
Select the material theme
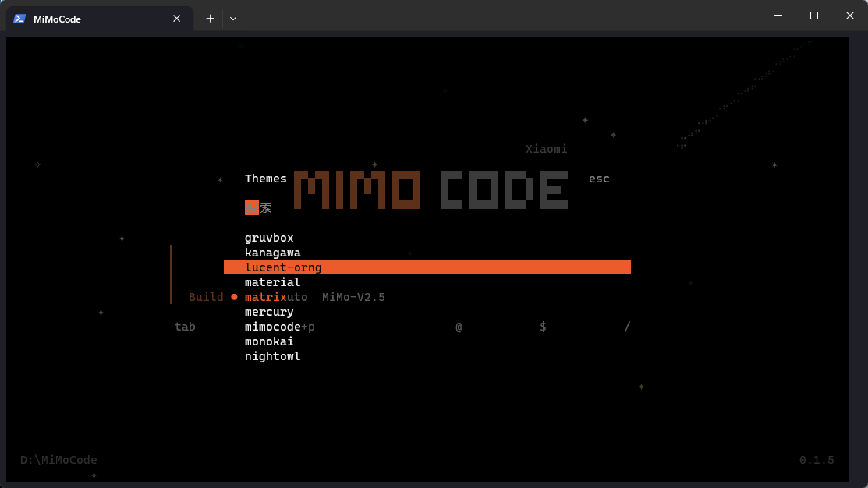272,282
